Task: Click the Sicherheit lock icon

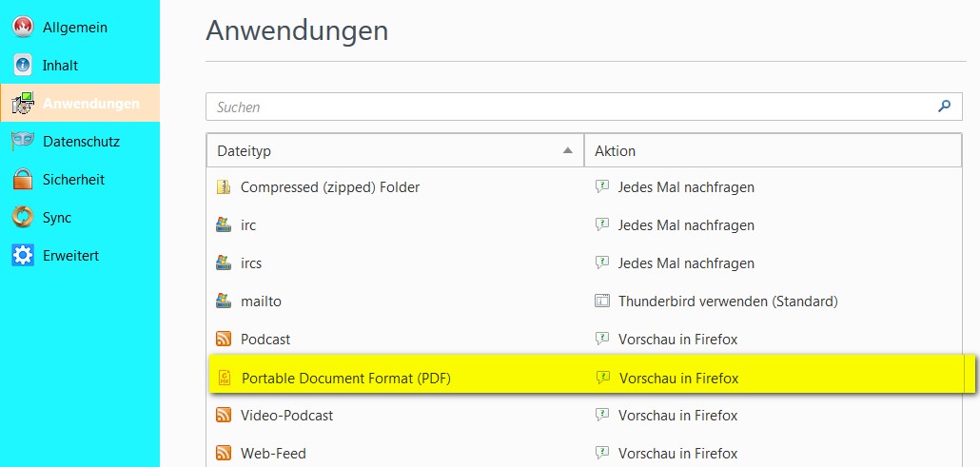Action: click(x=23, y=180)
